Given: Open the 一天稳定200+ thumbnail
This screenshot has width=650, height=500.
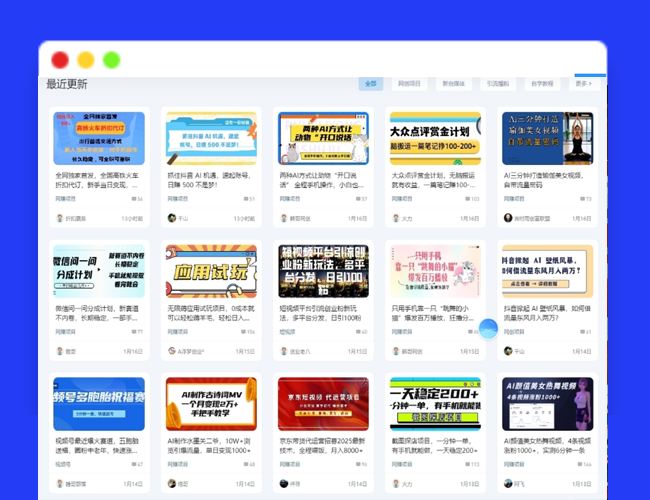Looking at the screenshot, I should 435,404.
